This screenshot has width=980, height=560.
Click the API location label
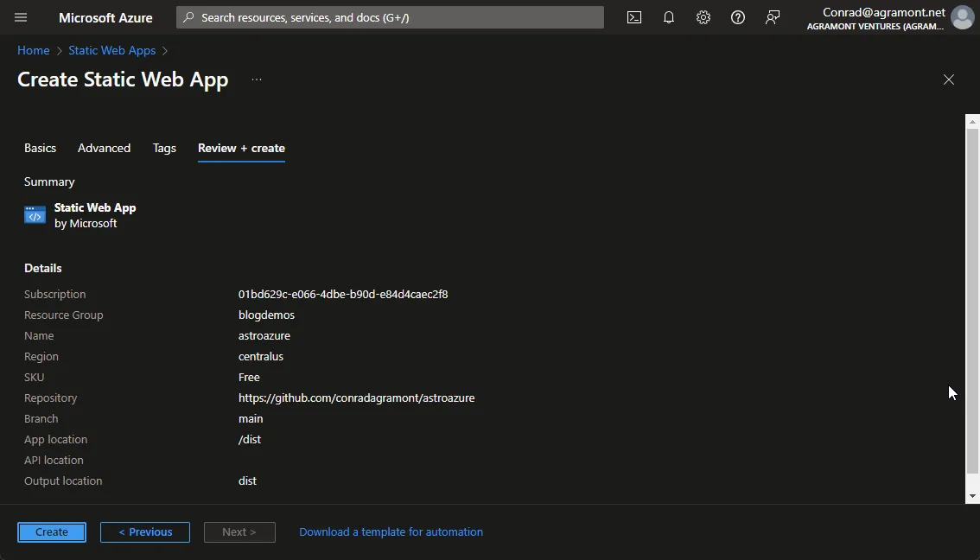(54, 460)
